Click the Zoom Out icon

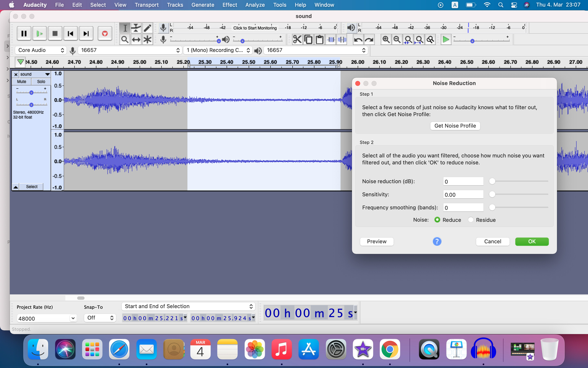pyautogui.click(x=397, y=39)
